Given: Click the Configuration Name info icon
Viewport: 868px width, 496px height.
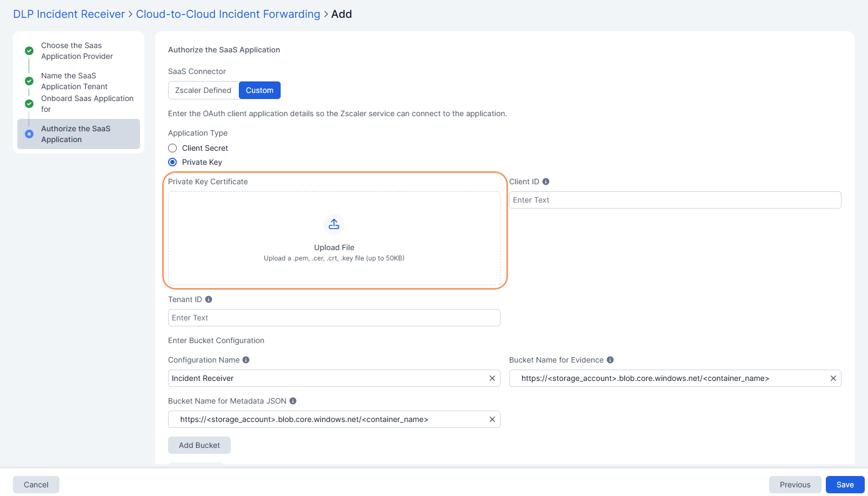Looking at the screenshot, I should click(246, 360).
